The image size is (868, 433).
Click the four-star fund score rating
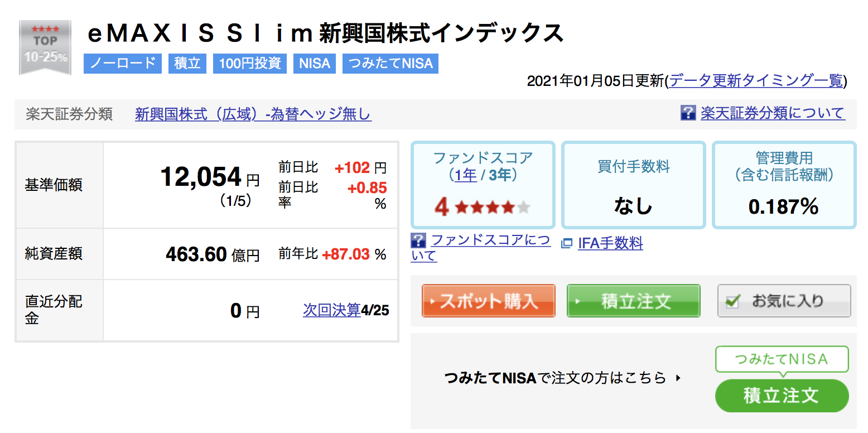482,208
